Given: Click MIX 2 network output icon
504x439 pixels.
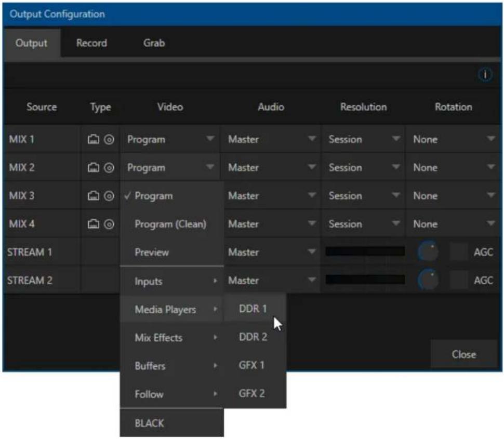Looking at the screenshot, I should [x=94, y=167].
